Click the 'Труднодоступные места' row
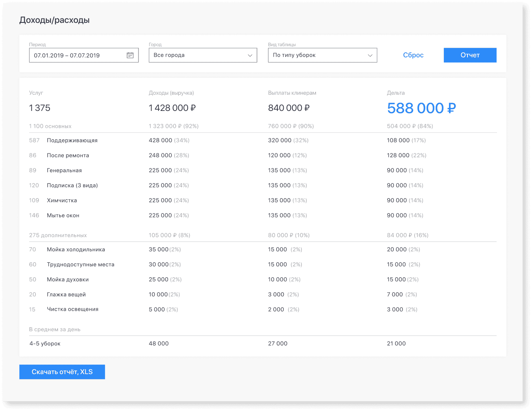 (x=80, y=265)
